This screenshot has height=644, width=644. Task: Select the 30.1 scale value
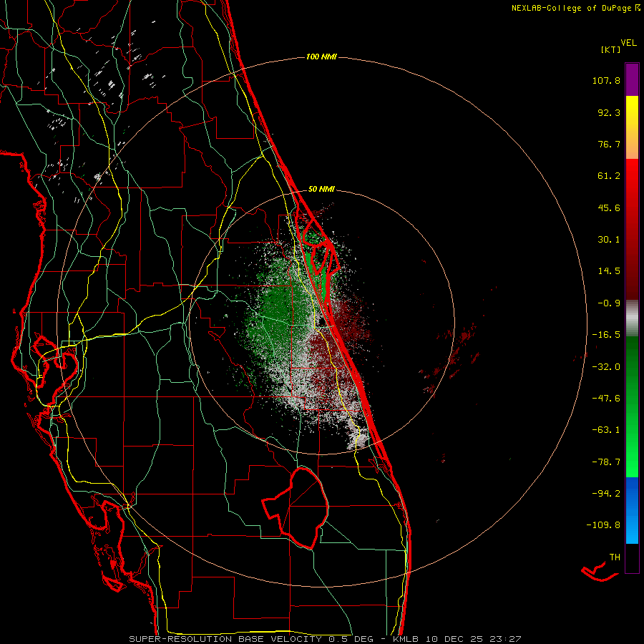pyautogui.click(x=609, y=240)
